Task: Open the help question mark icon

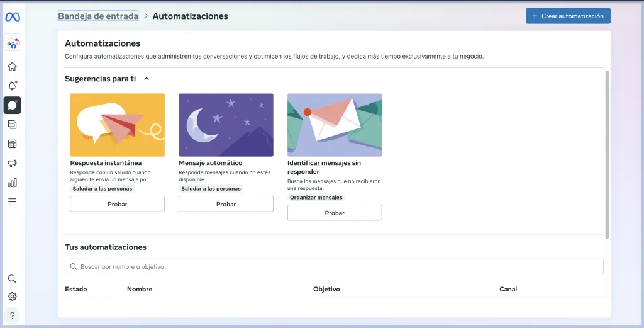Action: [13, 315]
